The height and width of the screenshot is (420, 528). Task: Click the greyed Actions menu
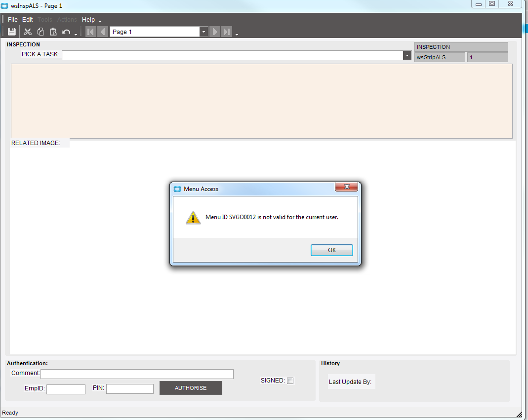67,20
